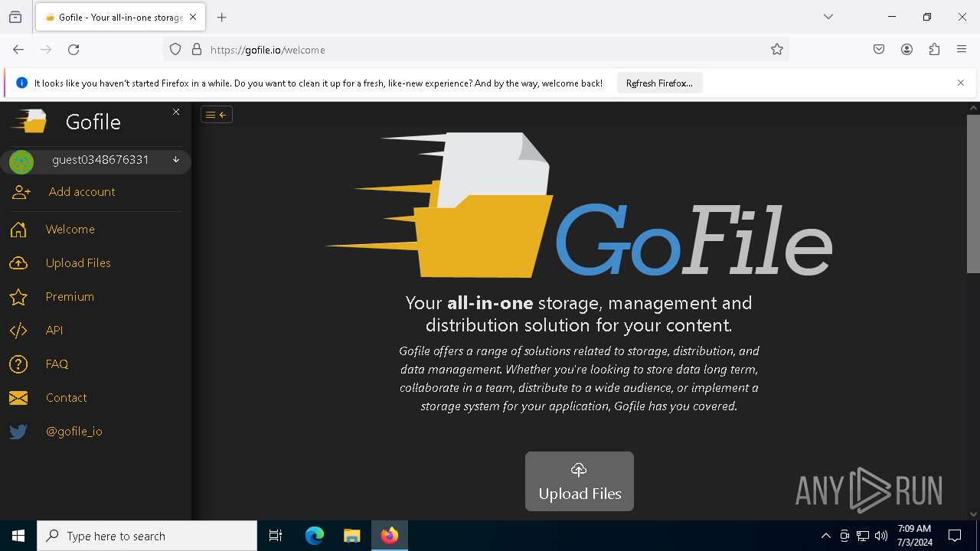The image size is (980, 551).
Task: Open the FAQ sidebar link
Action: [57, 364]
